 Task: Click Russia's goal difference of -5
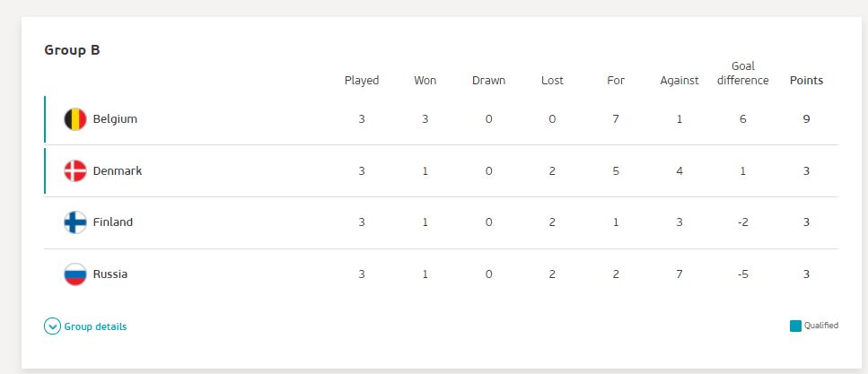(743, 274)
